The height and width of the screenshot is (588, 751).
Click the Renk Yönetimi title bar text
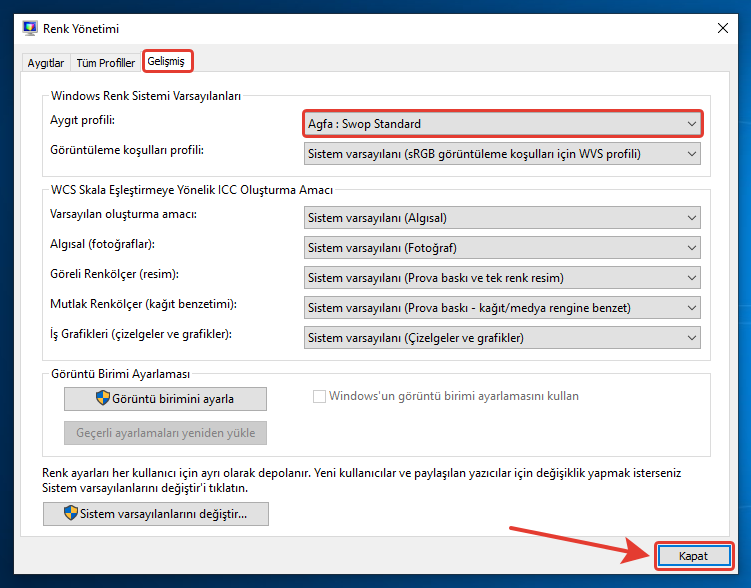click(x=81, y=30)
